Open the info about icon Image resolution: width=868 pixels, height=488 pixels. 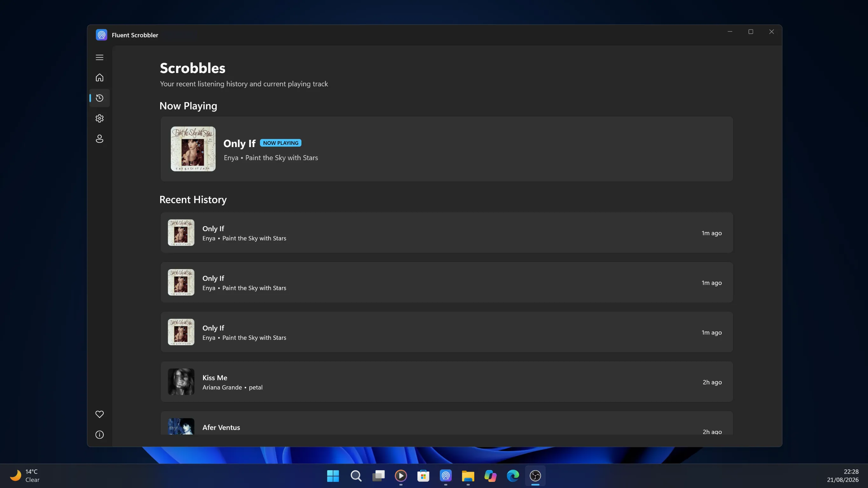tap(99, 434)
